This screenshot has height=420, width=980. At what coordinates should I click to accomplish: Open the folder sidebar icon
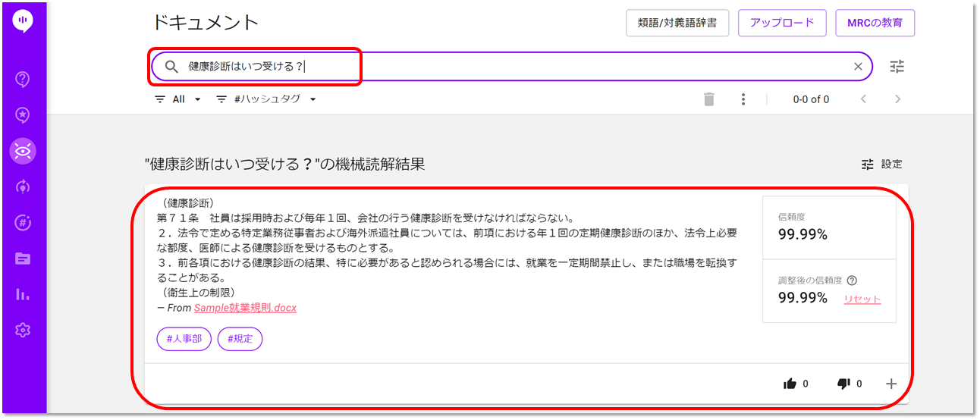(x=23, y=259)
